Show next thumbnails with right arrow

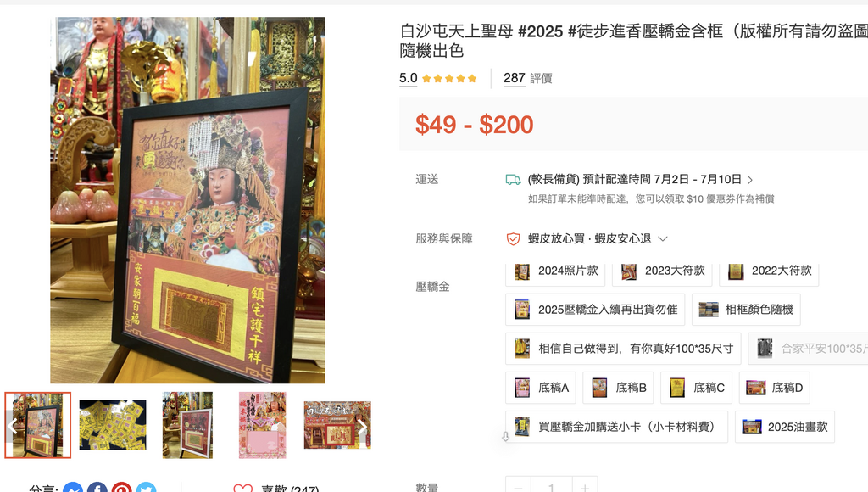point(362,426)
